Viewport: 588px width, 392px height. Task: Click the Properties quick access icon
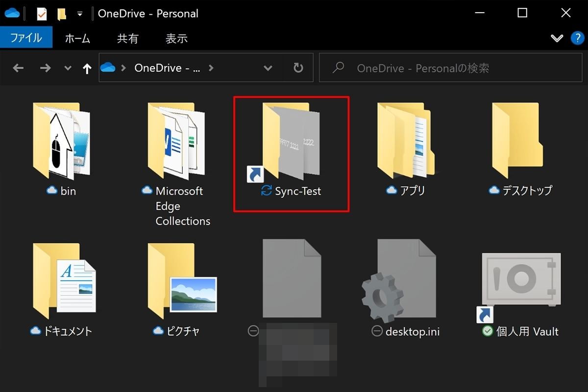point(42,14)
